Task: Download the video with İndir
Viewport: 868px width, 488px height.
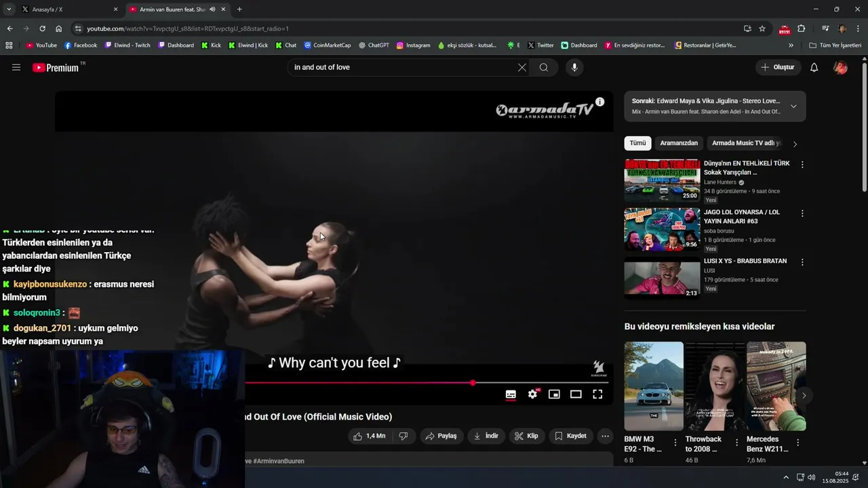Action: 486,436
